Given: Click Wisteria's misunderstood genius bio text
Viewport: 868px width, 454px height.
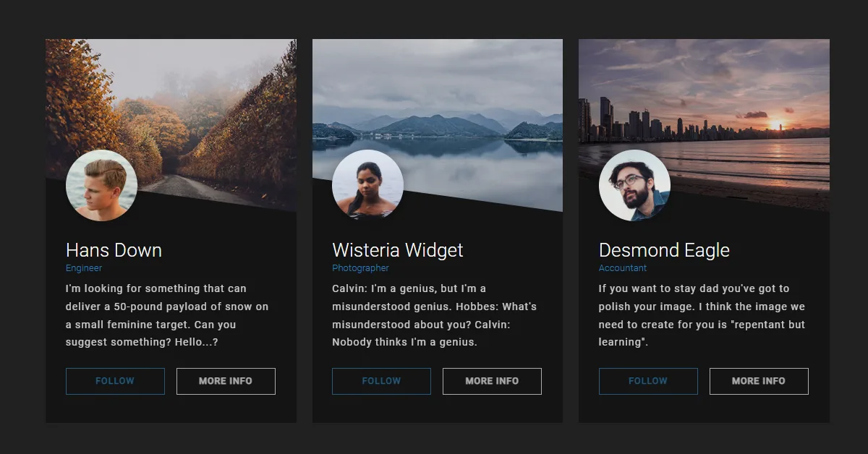Looking at the screenshot, I should pos(434,315).
